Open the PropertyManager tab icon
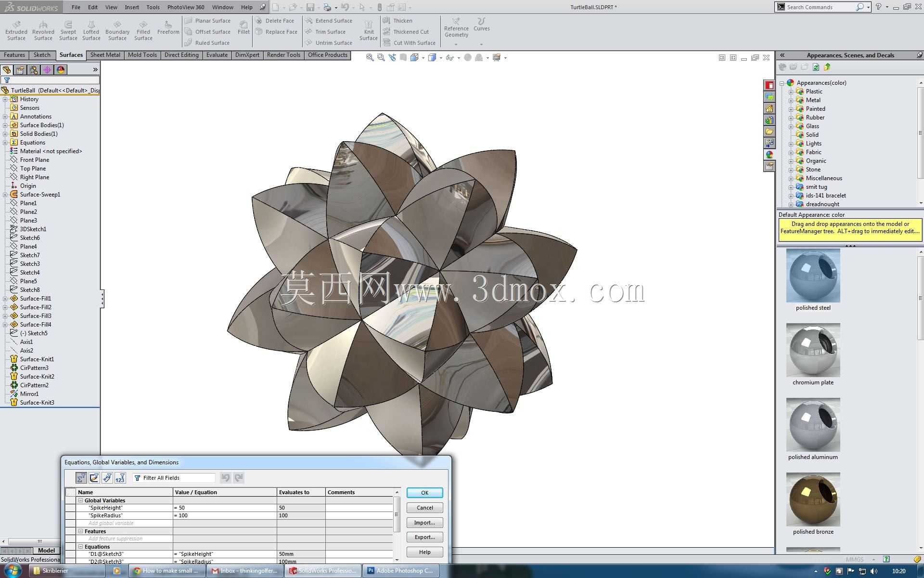924x578 pixels. (20, 70)
